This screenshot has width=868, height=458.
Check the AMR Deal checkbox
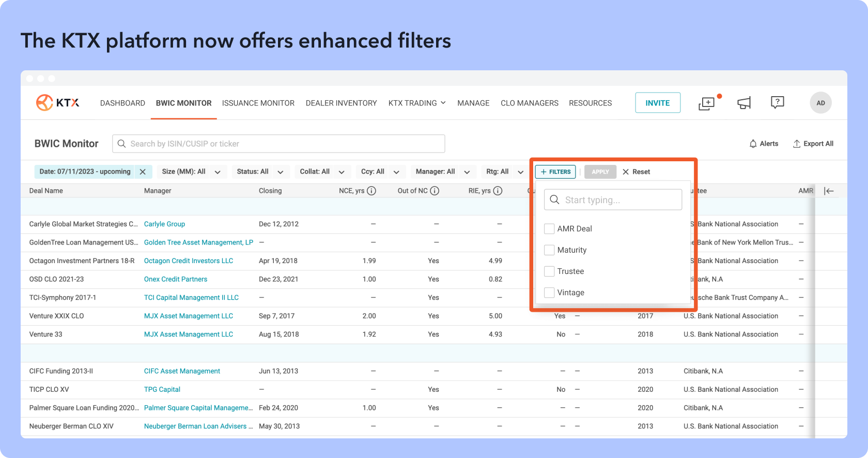549,228
